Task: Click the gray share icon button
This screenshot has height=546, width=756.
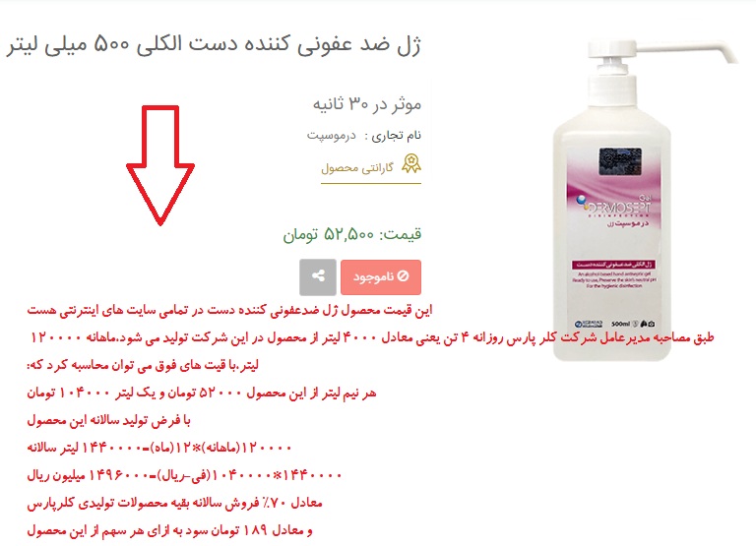Action: 318,277
